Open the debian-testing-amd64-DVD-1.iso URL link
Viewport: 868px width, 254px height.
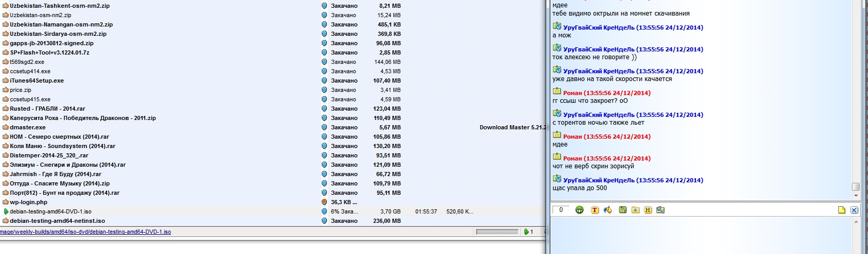tap(85, 232)
